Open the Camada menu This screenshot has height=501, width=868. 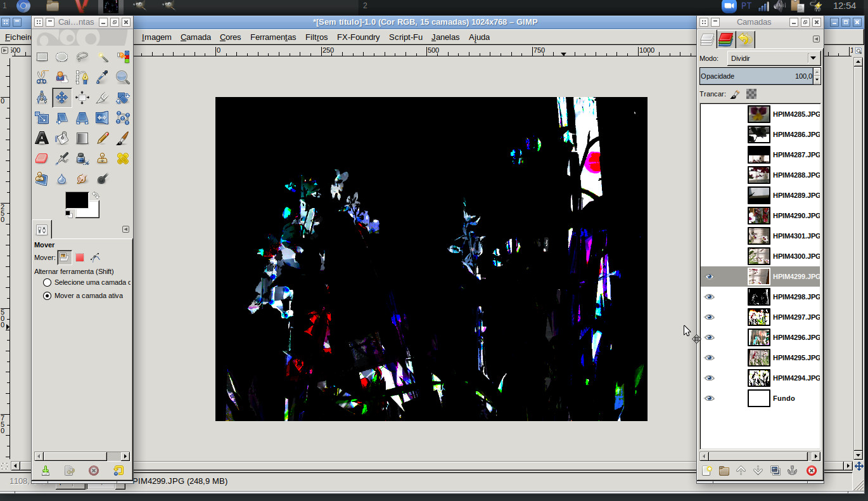196,37
